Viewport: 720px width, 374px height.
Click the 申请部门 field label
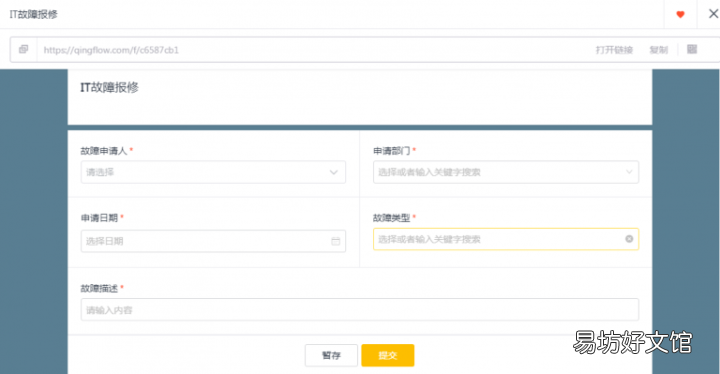coord(391,151)
